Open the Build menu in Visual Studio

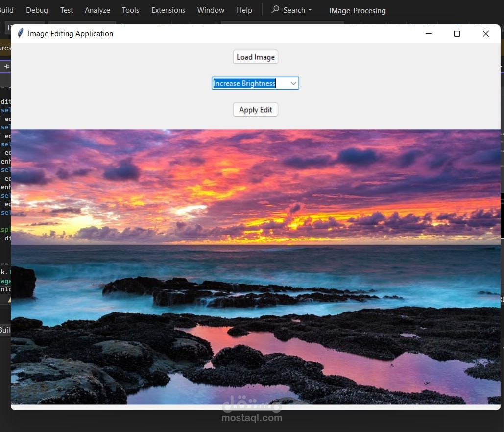pyautogui.click(x=6, y=10)
